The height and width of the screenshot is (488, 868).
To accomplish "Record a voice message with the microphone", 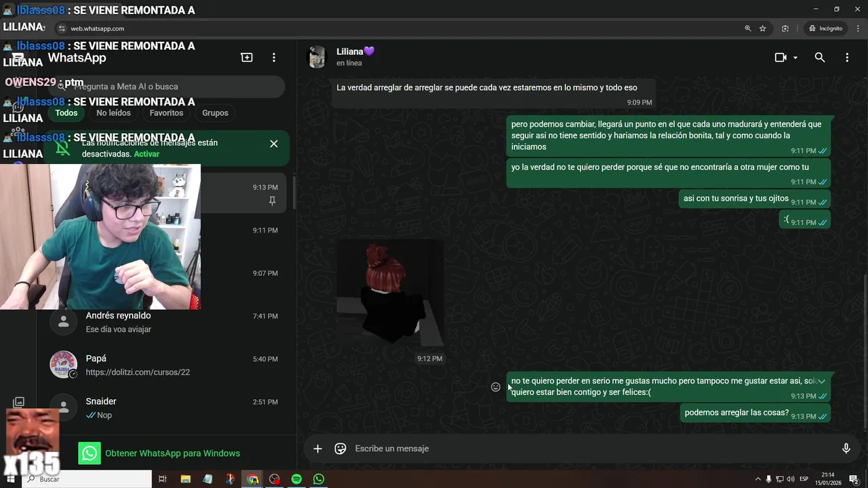I will (846, 449).
